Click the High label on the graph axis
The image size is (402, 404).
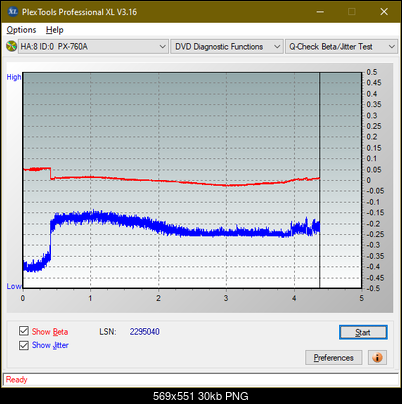(x=14, y=77)
